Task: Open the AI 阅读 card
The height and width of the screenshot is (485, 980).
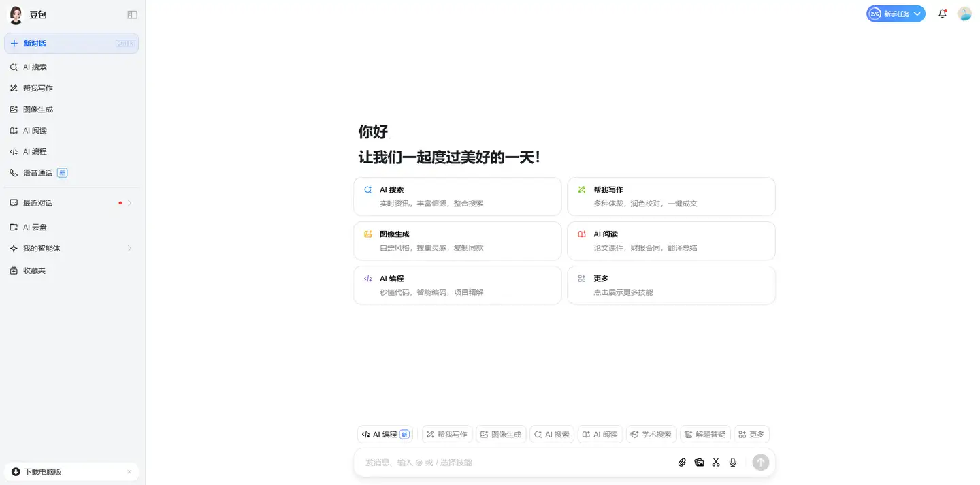Action: [671, 241]
